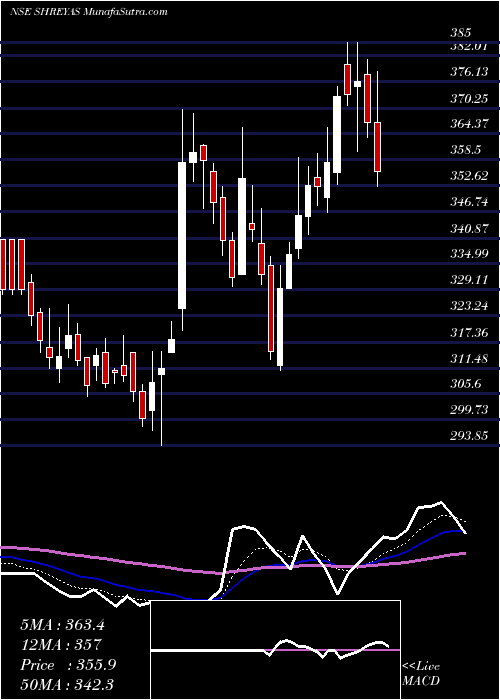Click the 358.5 price axis label

coord(466,150)
